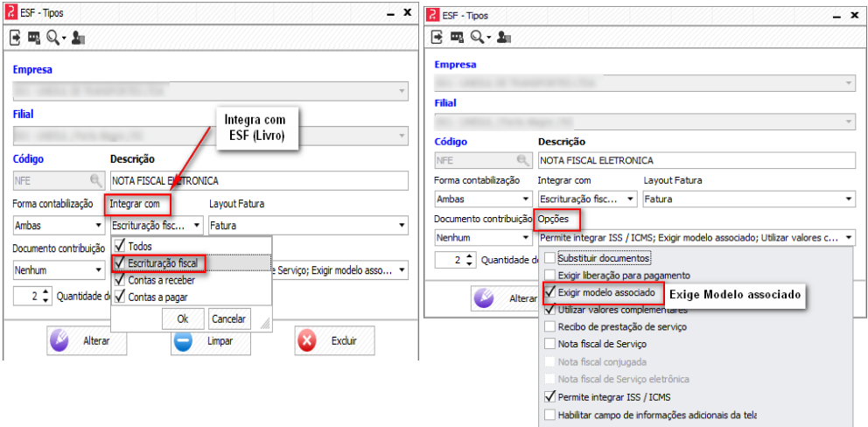Click resize grip of Integrar com list

tap(264, 324)
